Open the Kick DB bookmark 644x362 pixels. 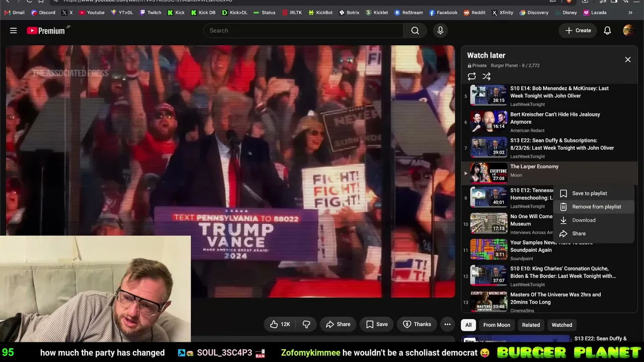[x=203, y=13]
